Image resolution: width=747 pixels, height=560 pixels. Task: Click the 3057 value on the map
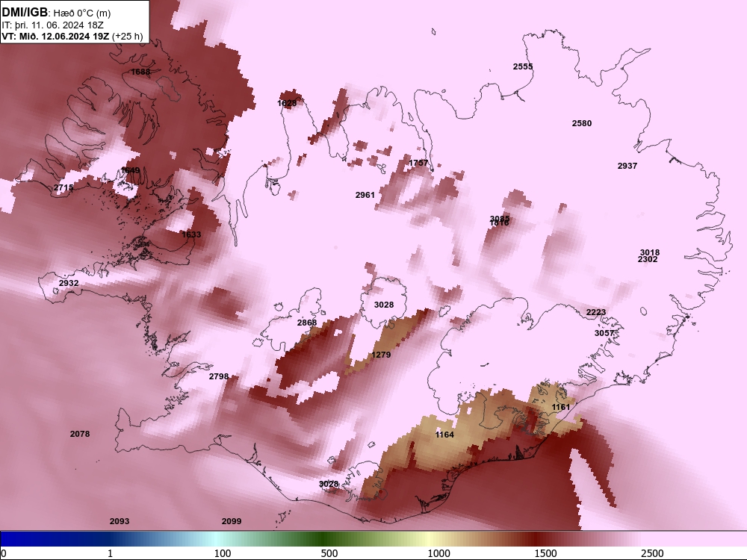pos(604,333)
